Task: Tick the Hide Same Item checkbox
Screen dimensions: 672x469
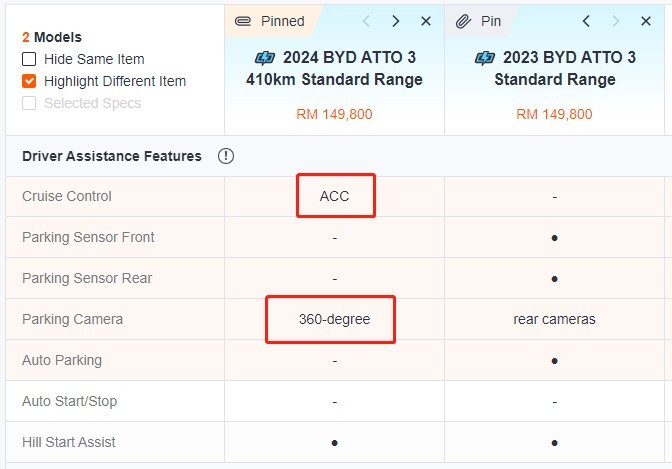Action: (x=29, y=59)
